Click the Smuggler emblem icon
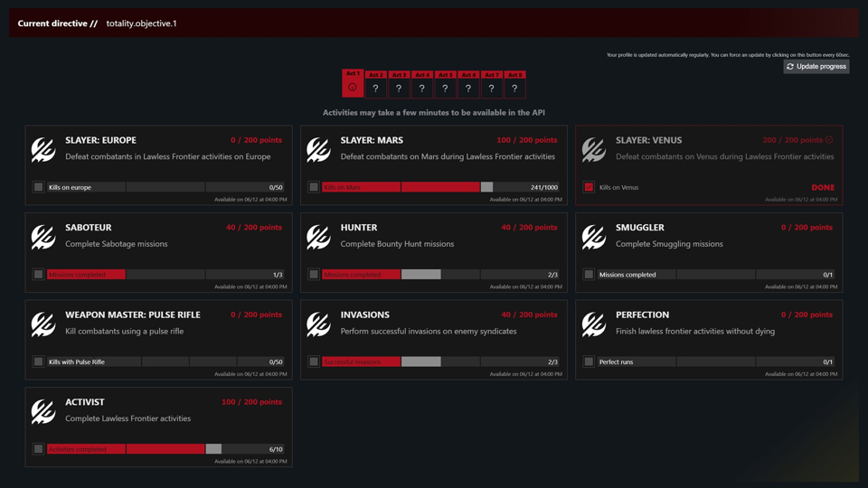The width and height of the screenshot is (868, 488). [x=594, y=237]
